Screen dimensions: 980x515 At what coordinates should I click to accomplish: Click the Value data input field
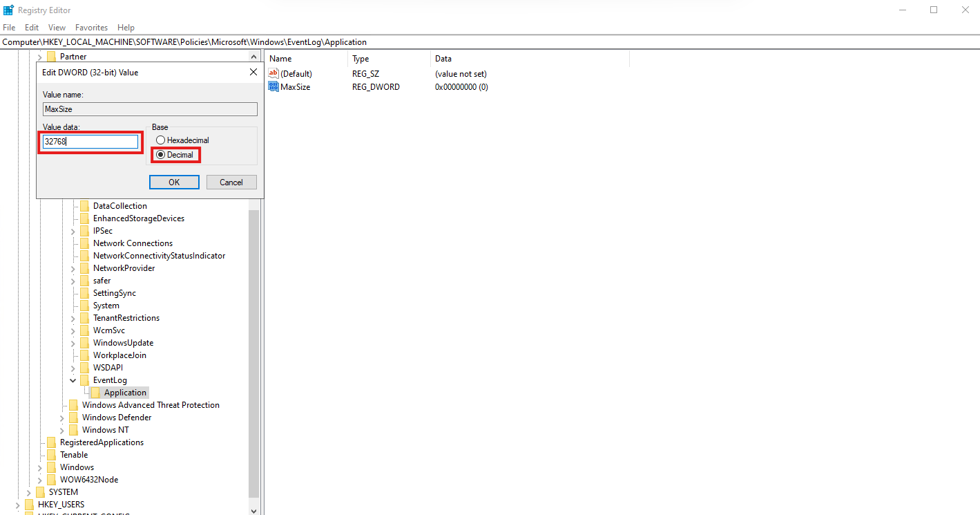tap(90, 142)
